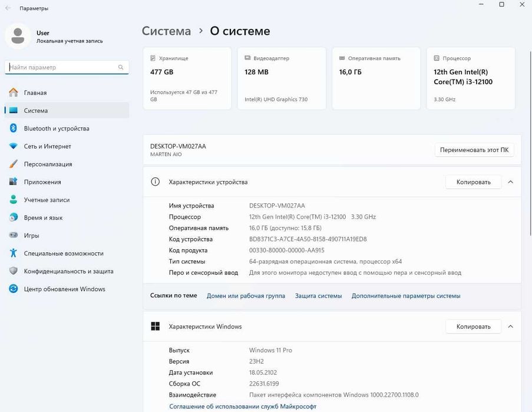Click the Хранилище storage card icon

tap(153, 58)
